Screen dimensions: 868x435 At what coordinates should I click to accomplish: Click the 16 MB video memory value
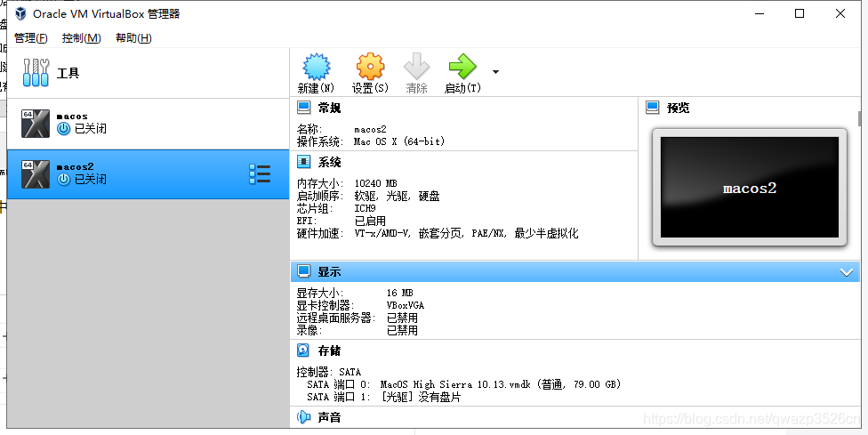(x=399, y=293)
